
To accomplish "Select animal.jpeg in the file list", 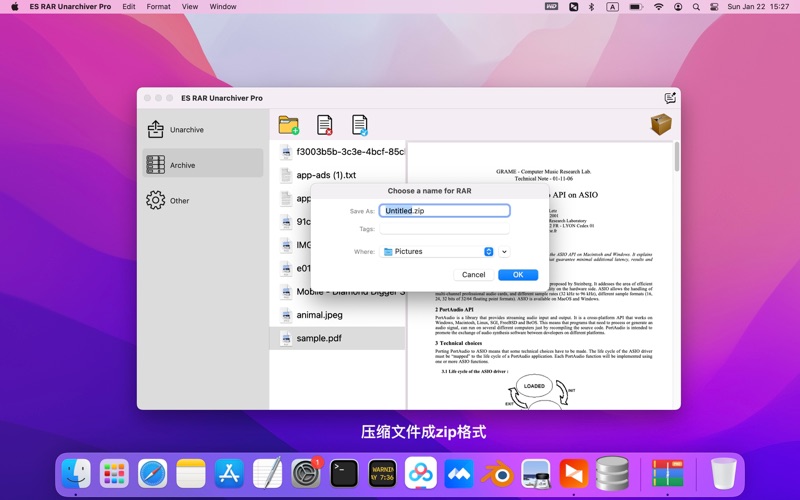I will tap(337, 315).
